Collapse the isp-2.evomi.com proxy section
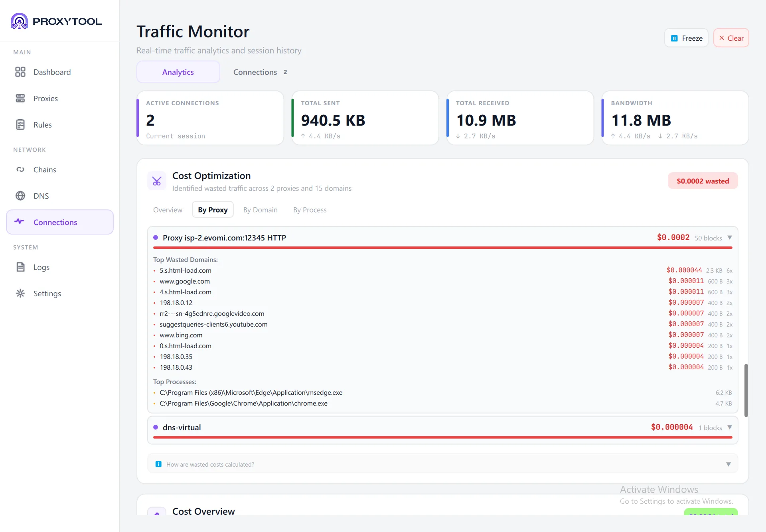Image resolution: width=766 pixels, height=532 pixels. 729,238
